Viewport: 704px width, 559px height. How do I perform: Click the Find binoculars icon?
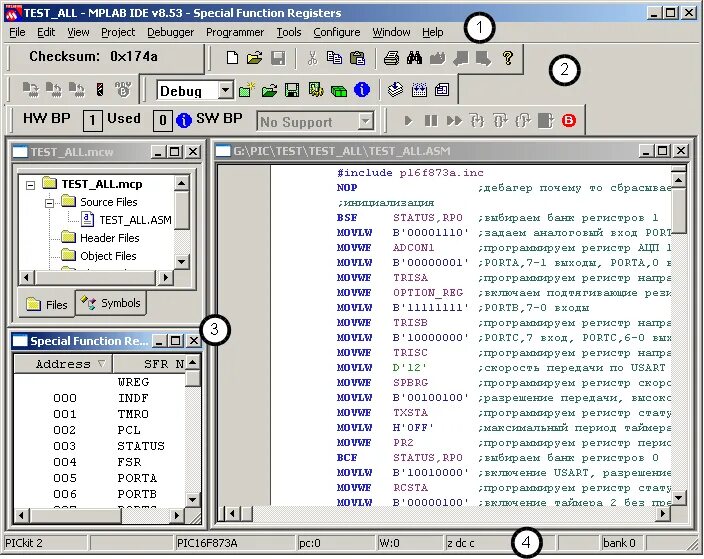coord(414,58)
